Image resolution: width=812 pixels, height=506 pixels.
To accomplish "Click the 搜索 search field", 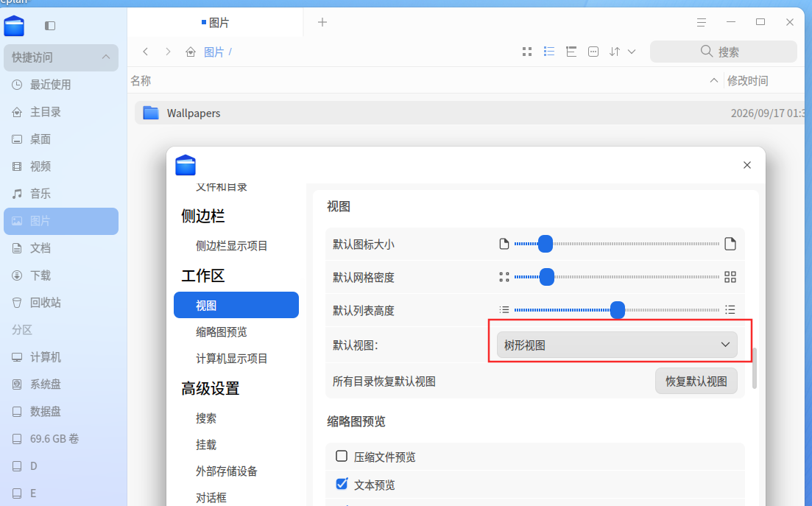I will point(723,52).
